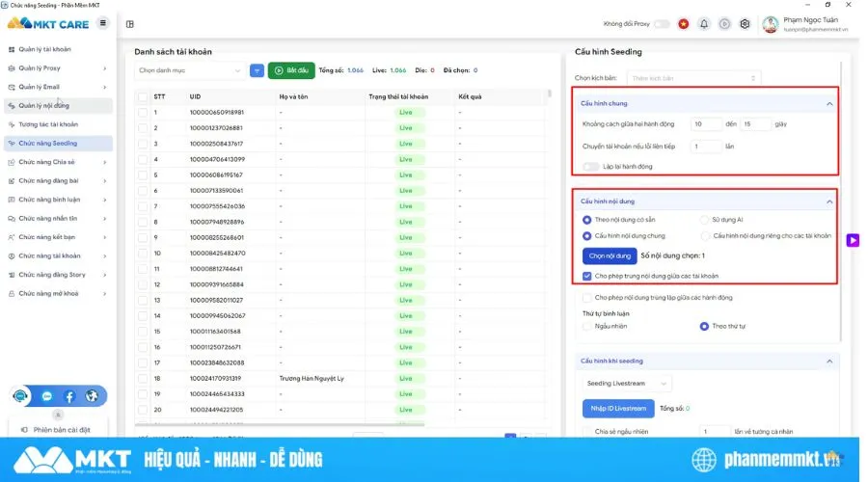Open the Facebook icon in the sidebar
The width and height of the screenshot is (868, 482).
[69, 396]
